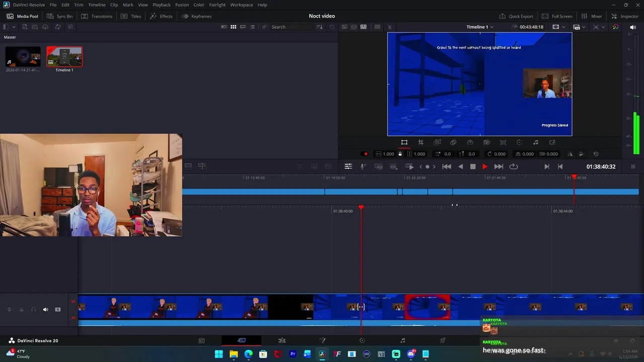
Task: Toggle the lock on track V1
Action: point(21,310)
